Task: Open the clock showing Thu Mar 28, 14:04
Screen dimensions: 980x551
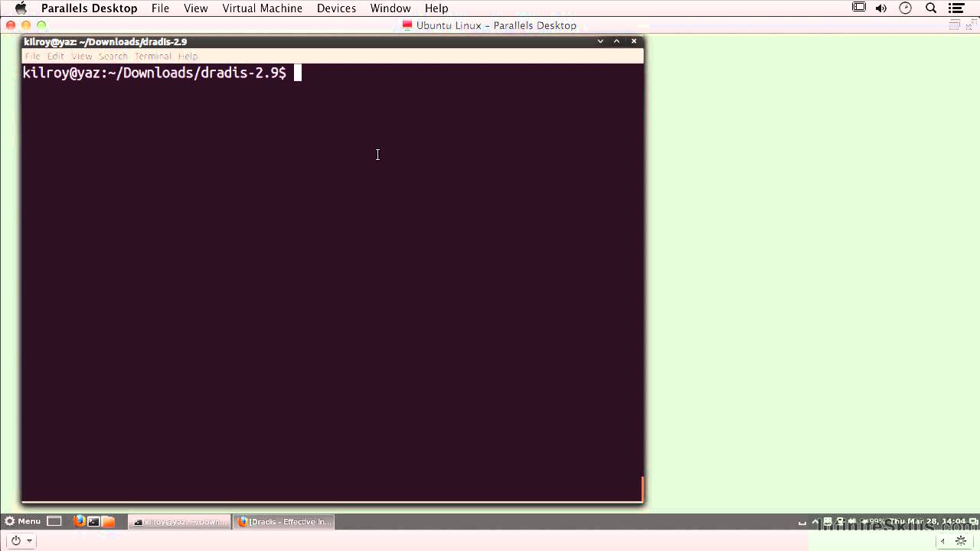Action: tap(928, 522)
